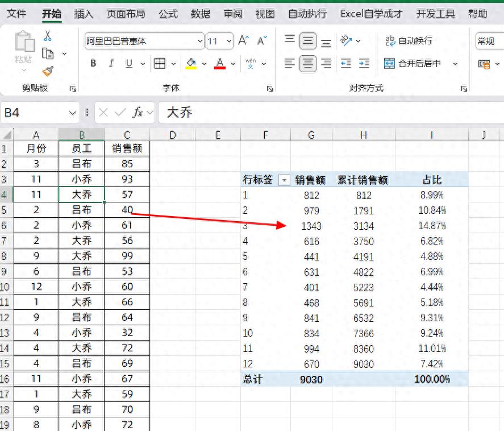Click the fx insert function icon
Image resolution: width=504 pixels, height=431 pixels.
138,113
